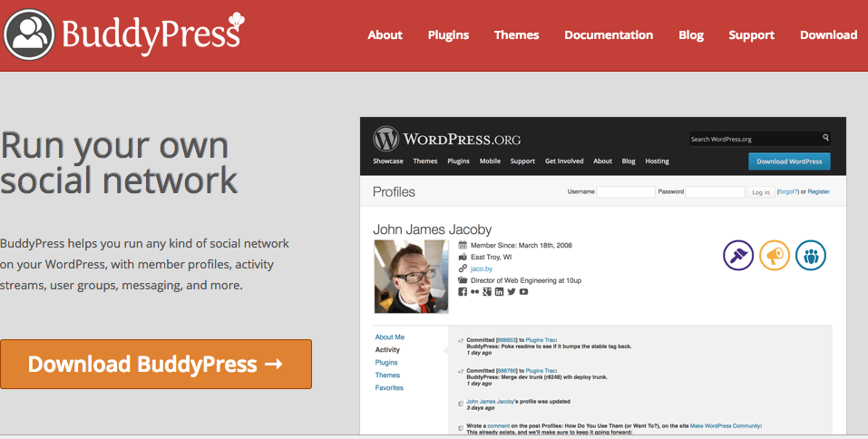Screen dimensions: 868x439
Task: Click the 888853 changeset link
Action: (x=506, y=340)
